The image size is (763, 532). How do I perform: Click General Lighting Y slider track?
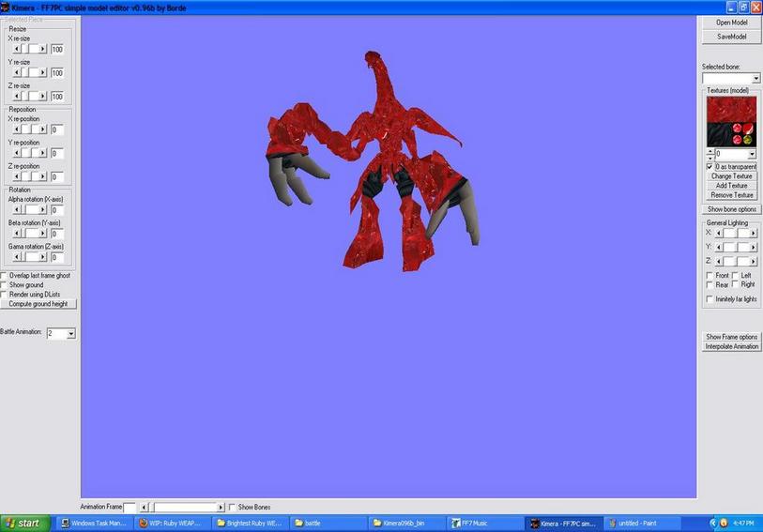tap(736, 248)
